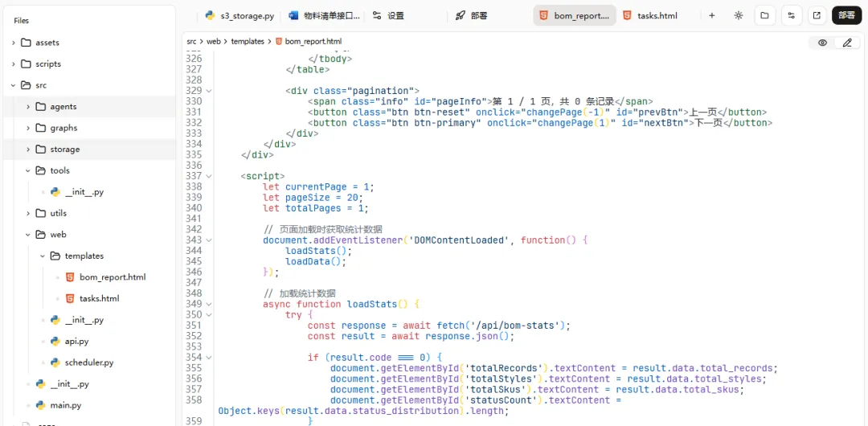
Task: Switch to the tasks.html tab
Action: point(650,15)
